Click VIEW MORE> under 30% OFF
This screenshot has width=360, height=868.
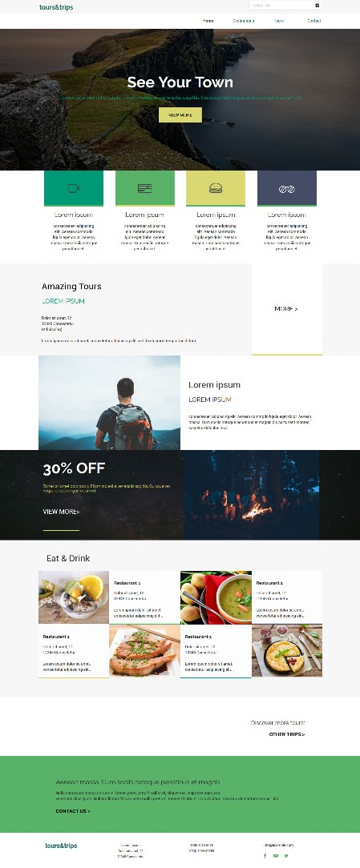click(x=61, y=512)
